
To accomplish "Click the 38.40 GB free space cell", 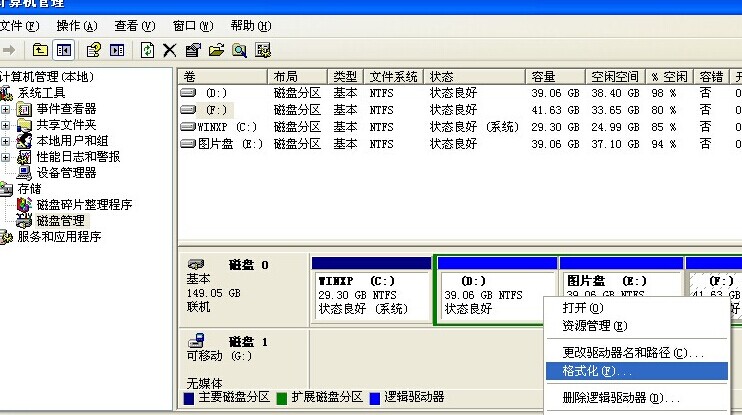I will pyautogui.click(x=615, y=93).
